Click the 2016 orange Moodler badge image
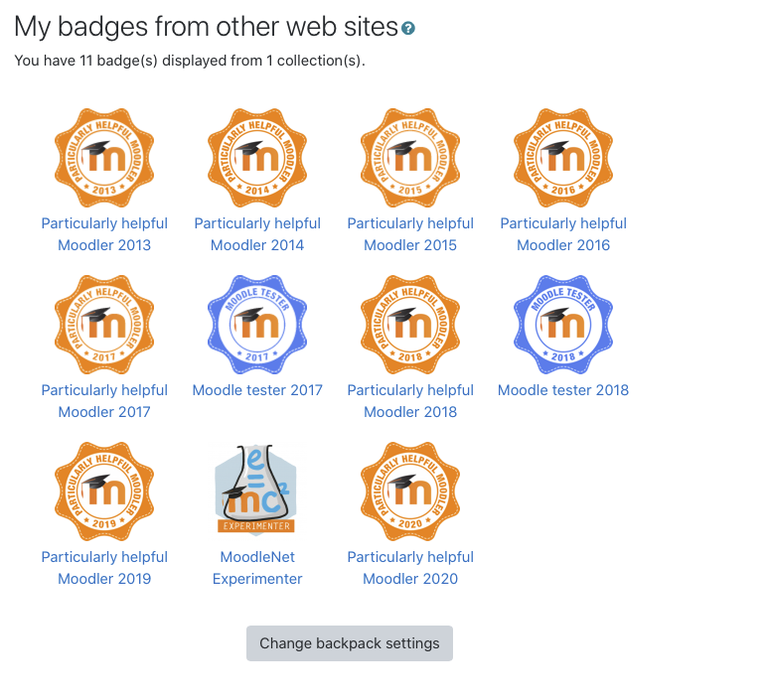Viewport: 767px width, 700px height. 563,158
